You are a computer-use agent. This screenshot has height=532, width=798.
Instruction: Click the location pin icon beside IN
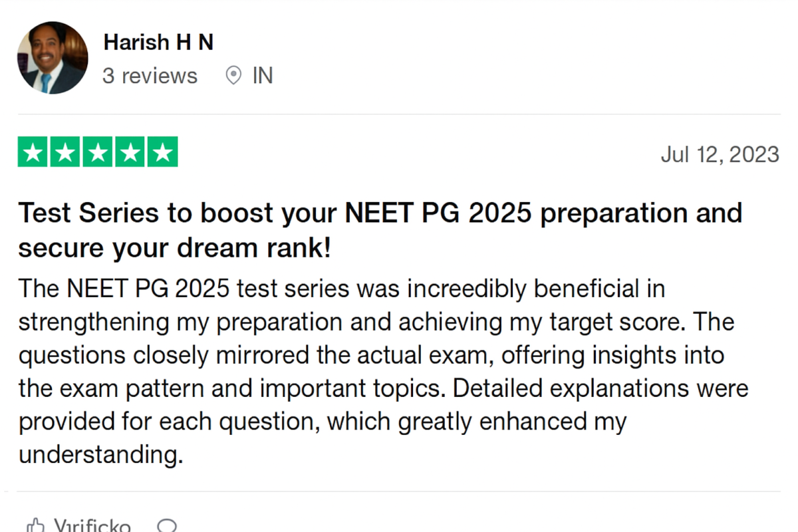click(233, 76)
